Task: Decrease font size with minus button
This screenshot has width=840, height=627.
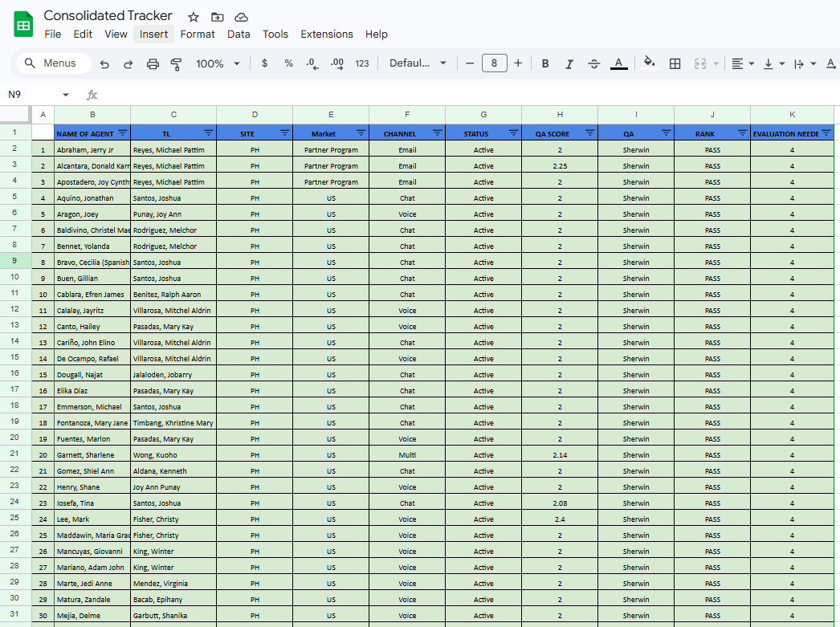Action: [470, 63]
